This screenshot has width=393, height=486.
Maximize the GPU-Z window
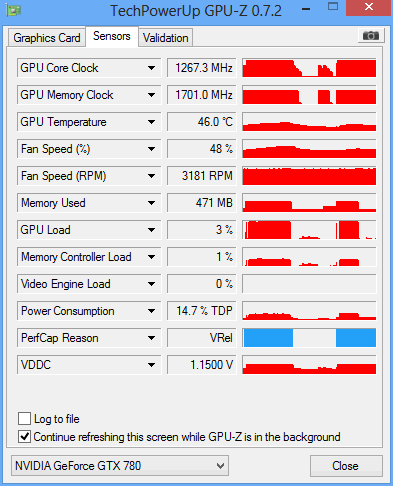333,7
